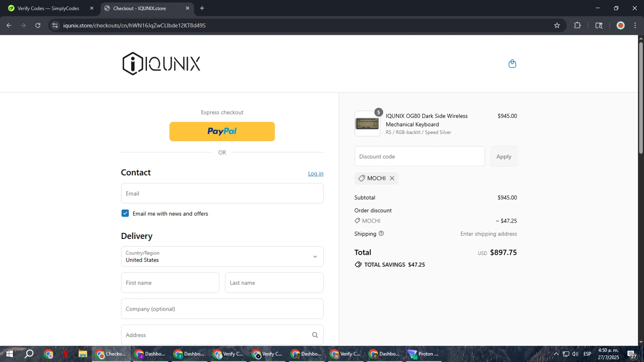Viewport: 644px width, 362px height.
Task: Open Windows taskbar search
Action: pyautogui.click(x=29, y=354)
